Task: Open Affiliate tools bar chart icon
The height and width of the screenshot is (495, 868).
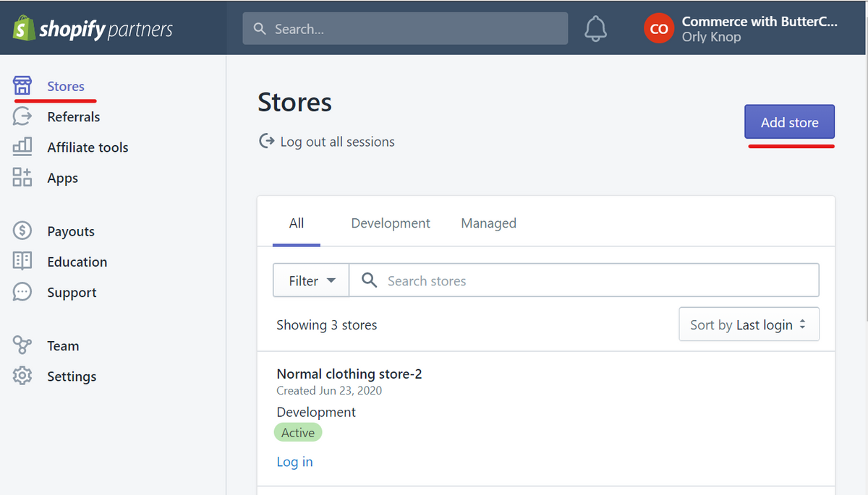Action: [x=22, y=147]
